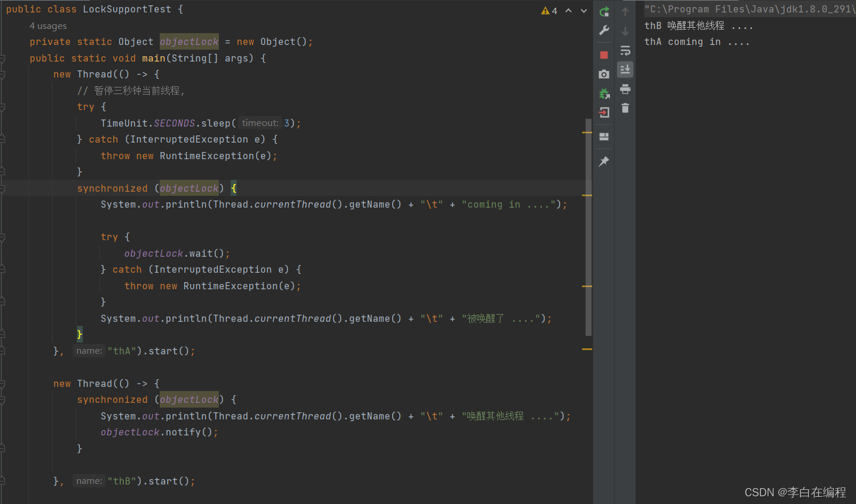Viewport: 856px width, 504px height.
Task: Collapse the sleep try block fold marker
Action: (x=2, y=107)
